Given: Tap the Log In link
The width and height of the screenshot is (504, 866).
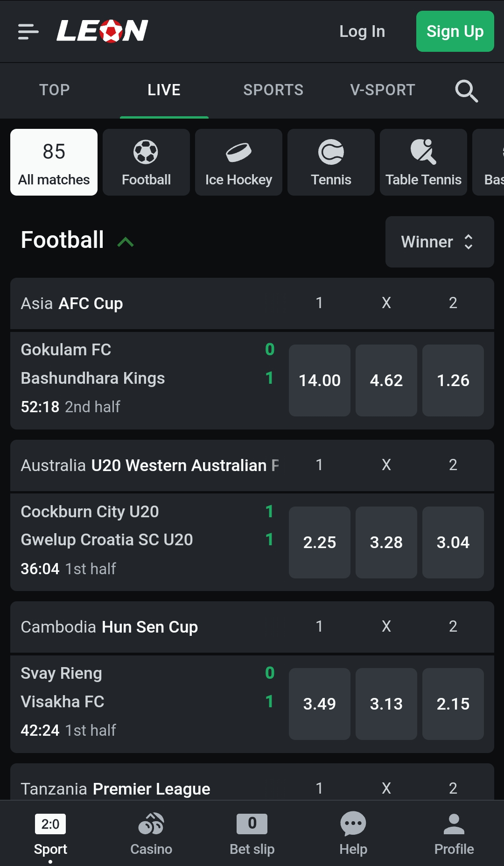Looking at the screenshot, I should coord(362,31).
